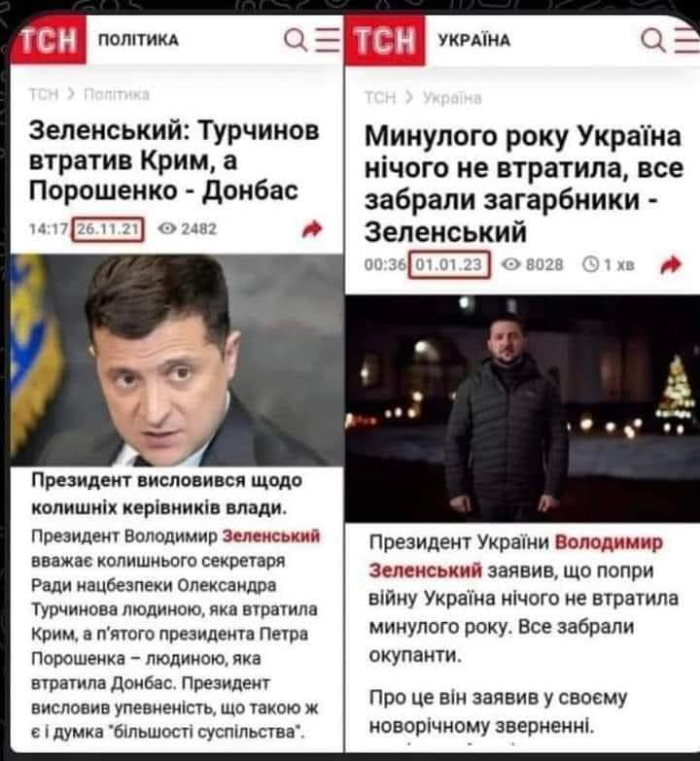Click the red Володимир Зеленський link in right article
This screenshot has height=761, width=700.
(515, 556)
